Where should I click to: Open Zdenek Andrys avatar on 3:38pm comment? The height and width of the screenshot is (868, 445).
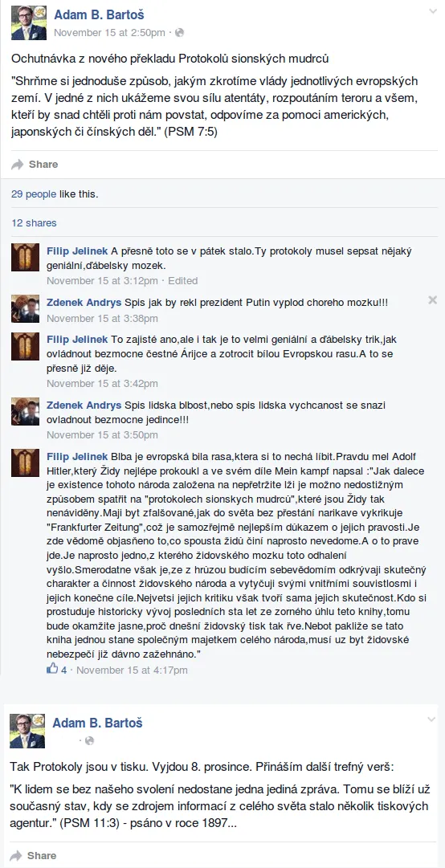click(26, 309)
